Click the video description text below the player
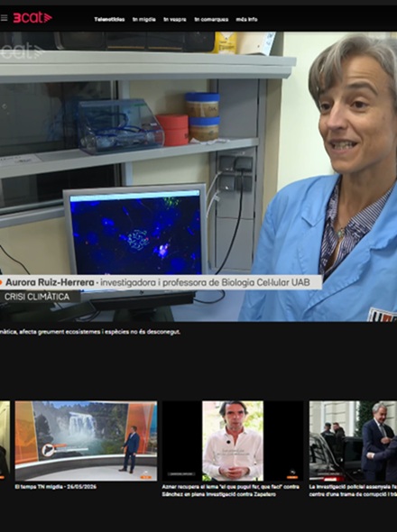Screen dimensions: 397x532 click(x=90, y=332)
